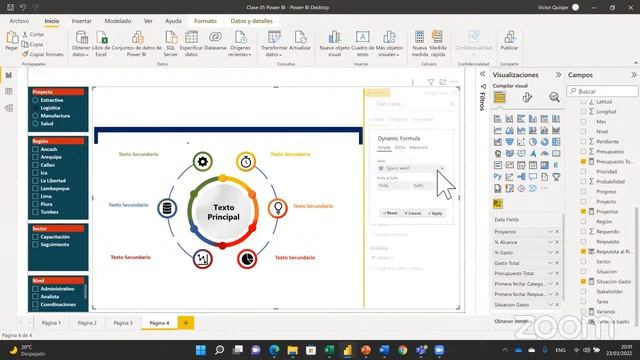Check the Lima region box

(x=36, y=196)
